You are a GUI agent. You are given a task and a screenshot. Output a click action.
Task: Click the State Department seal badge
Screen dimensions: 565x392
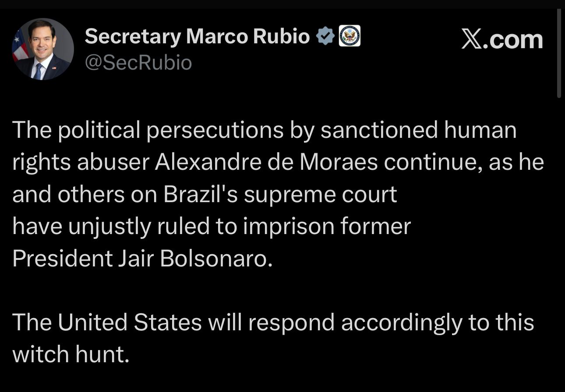[350, 36]
